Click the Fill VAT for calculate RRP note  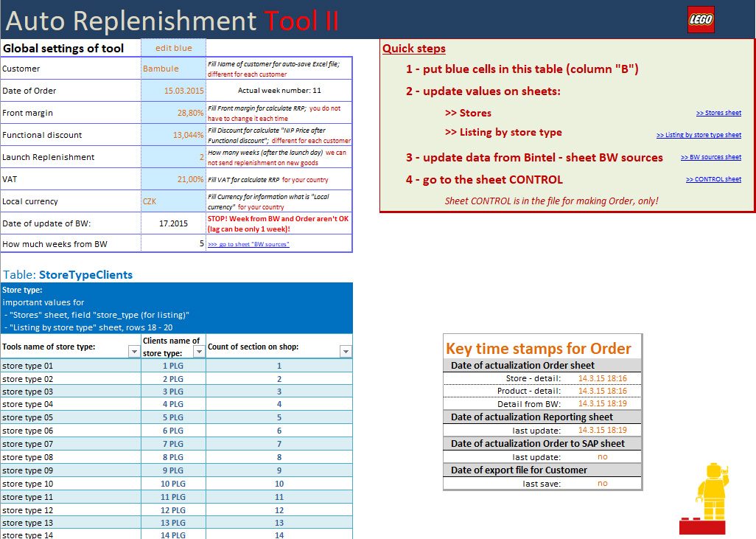click(268, 179)
